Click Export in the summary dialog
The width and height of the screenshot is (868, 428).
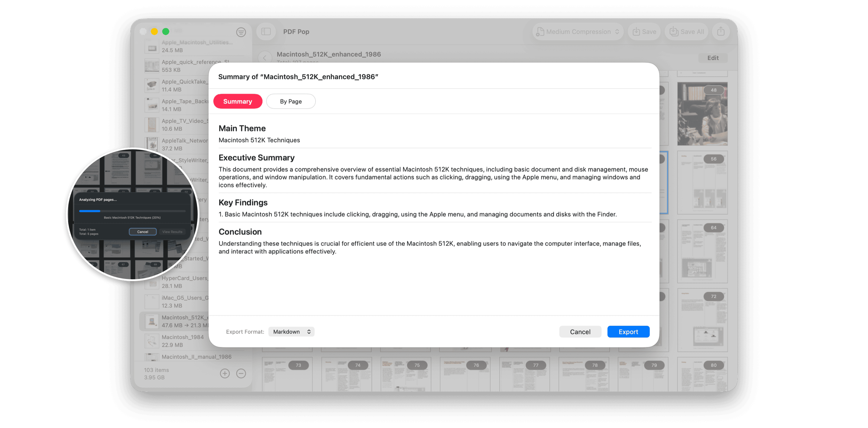pyautogui.click(x=628, y=332)
